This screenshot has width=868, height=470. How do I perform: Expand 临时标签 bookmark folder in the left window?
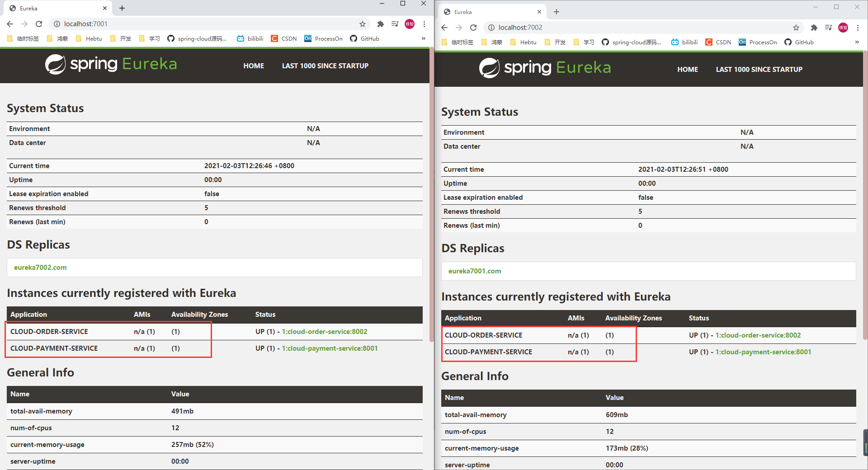(23, 38)
